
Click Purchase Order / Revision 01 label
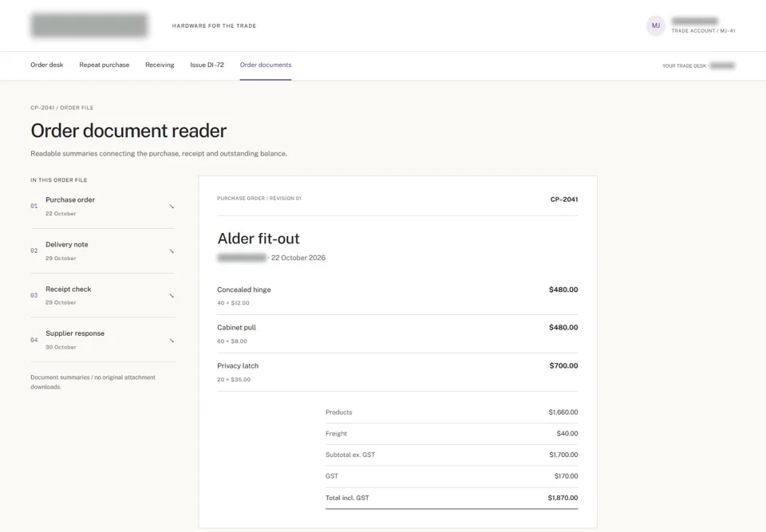click(259, 199)
